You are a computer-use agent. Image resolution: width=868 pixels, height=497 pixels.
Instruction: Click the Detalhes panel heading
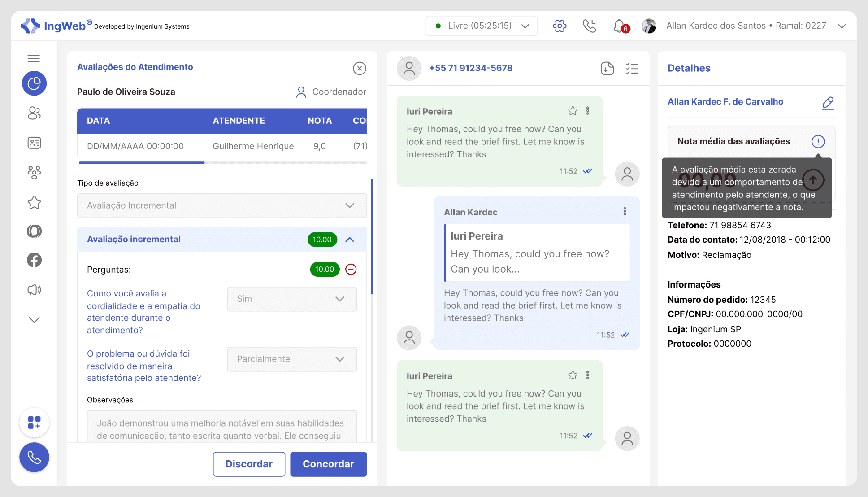[689, 68]
